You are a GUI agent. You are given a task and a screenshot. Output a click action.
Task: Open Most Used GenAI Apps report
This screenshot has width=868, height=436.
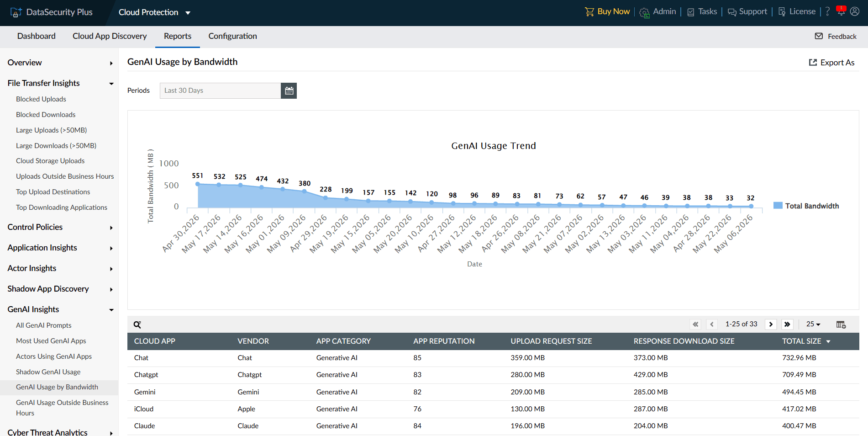[x=51, y=341]
